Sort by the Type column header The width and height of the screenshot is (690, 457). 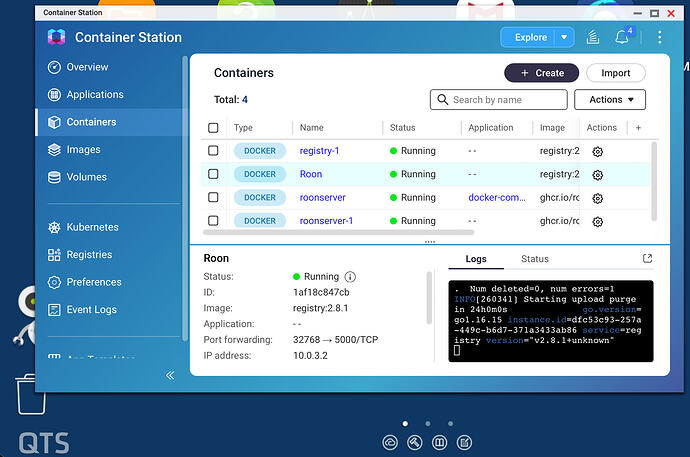243,128
